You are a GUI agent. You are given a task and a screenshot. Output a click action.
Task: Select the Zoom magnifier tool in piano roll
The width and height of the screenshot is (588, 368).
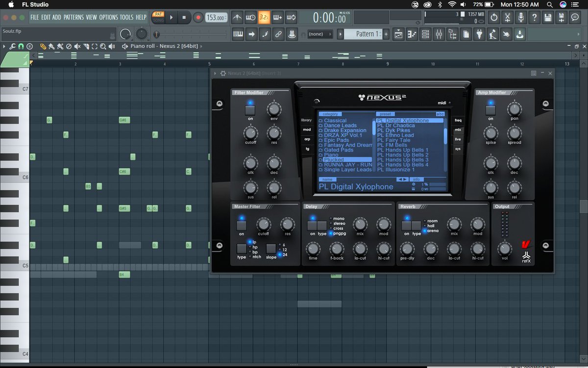pyautogui.click(x=102, y=46)
